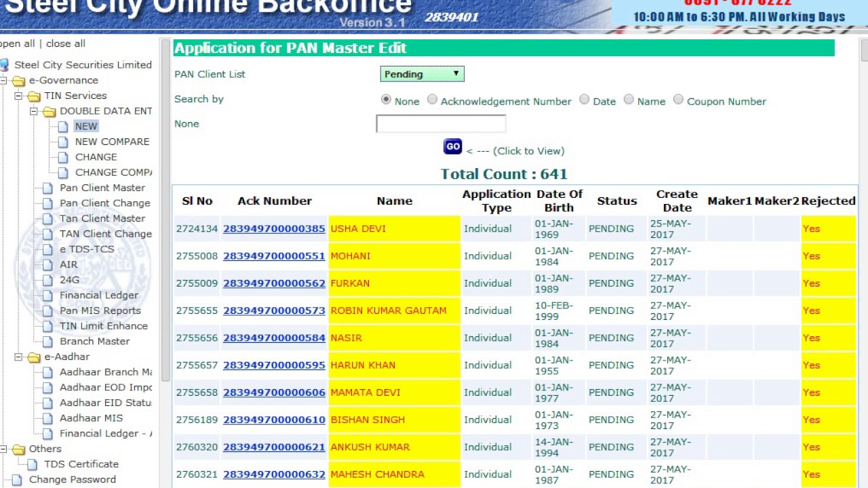Open acknowledgement 283949700000584 for NASIR
This screenshot has width=868, height=488.
(x=274, y=338)
